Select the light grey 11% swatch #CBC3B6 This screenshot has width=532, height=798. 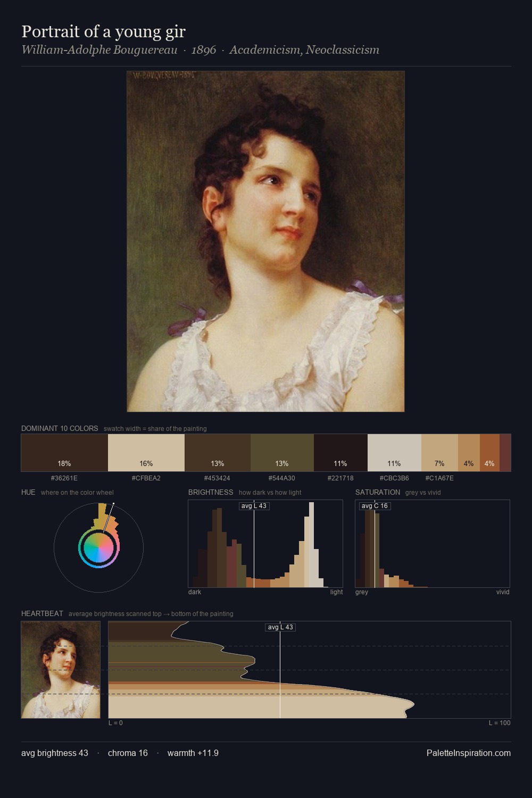point(394,453)
